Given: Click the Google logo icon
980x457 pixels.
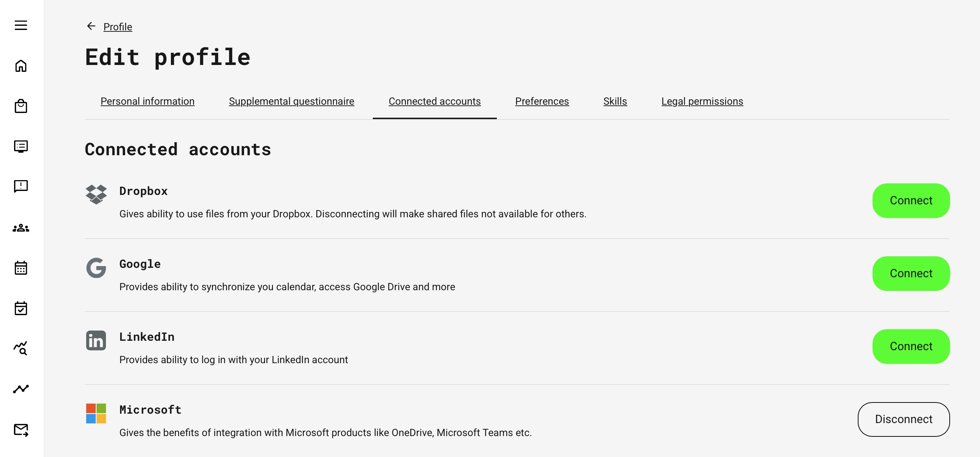Looking at the screenshot, I should pyautogui.click(x=96, y=268).
